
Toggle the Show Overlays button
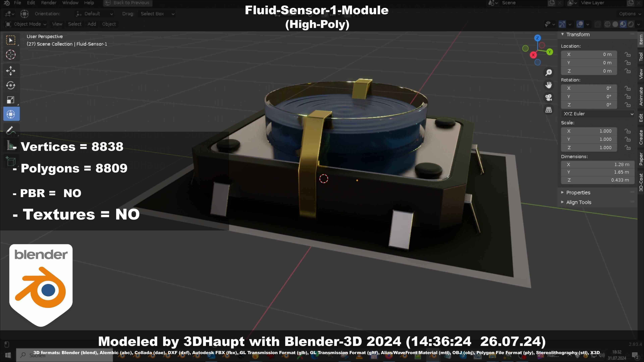tap(580, 24)
